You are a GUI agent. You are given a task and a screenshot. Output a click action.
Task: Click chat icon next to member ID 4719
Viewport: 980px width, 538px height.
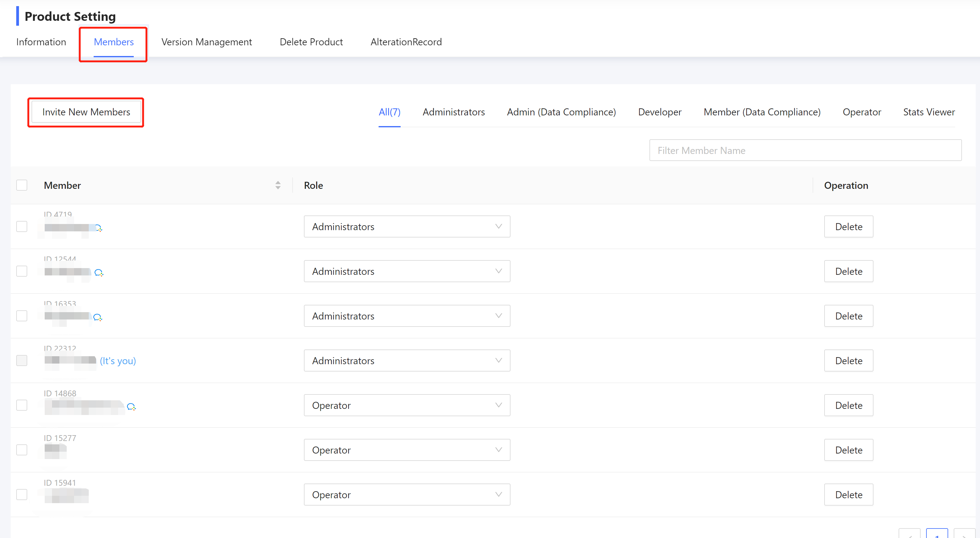tap(99, 228)
